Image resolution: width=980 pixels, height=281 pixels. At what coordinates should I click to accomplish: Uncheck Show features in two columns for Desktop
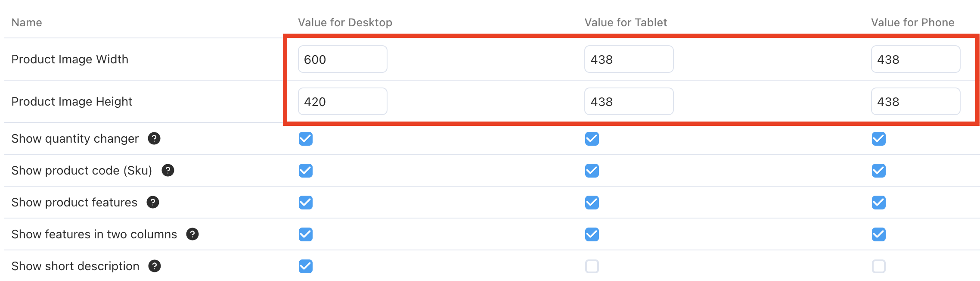(306, 234)
